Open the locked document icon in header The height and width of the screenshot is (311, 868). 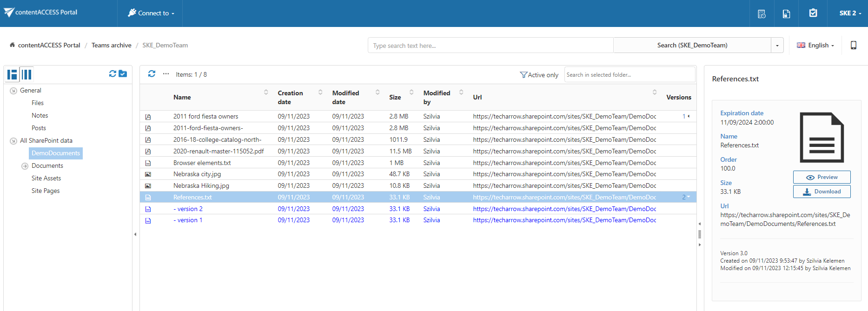(x=786, y=13)
